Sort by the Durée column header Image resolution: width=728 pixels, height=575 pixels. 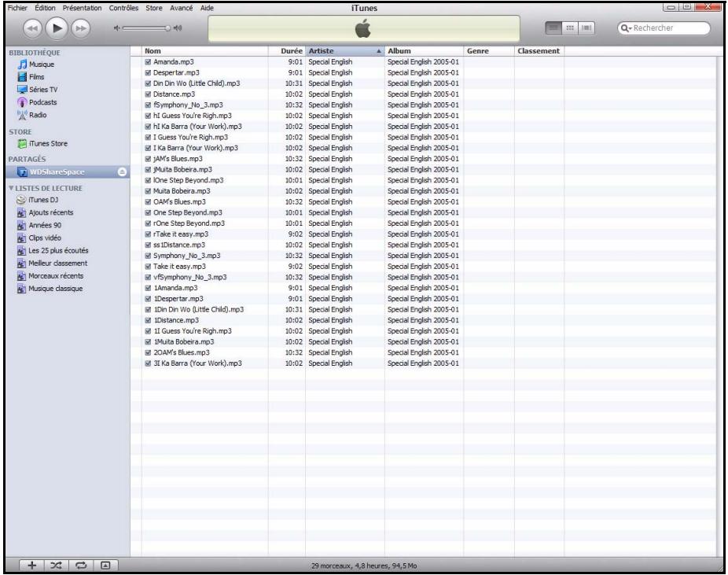287,51
